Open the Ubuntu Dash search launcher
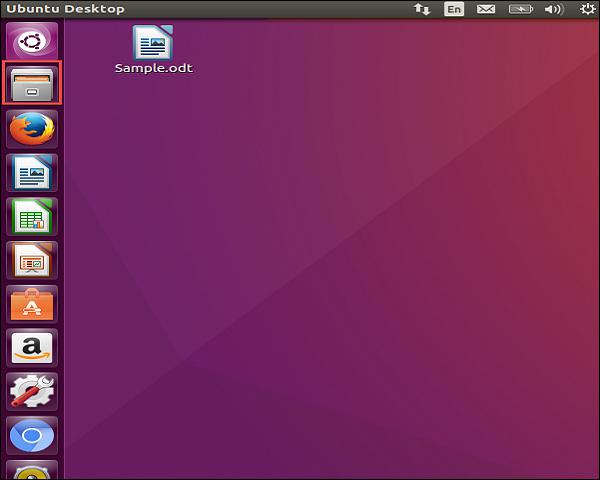600x480 pixels. tap(32, 42)
